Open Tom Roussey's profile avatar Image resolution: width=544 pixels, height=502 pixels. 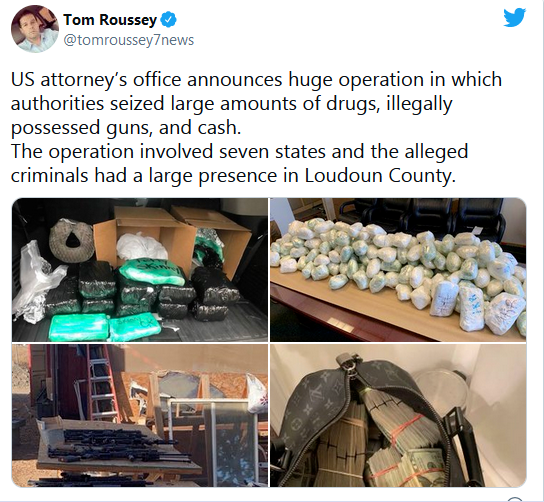point(35,29)
